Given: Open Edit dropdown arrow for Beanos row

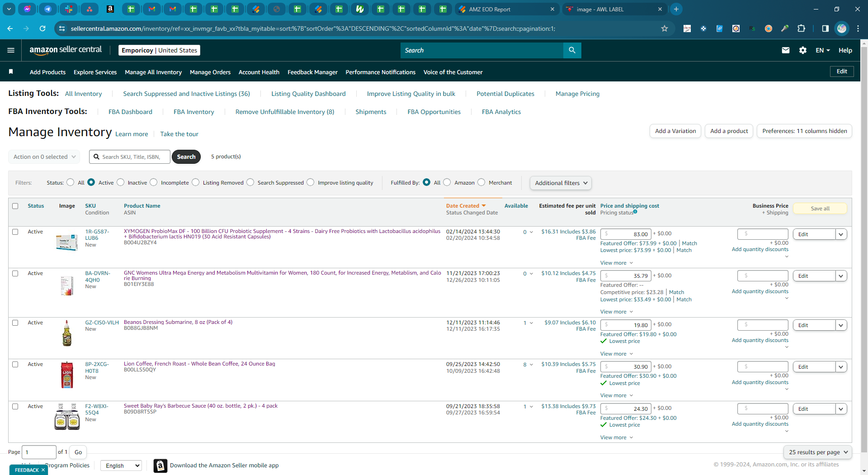Looking at the screenshot, I should pyautogui.click(x=841, y=325).
